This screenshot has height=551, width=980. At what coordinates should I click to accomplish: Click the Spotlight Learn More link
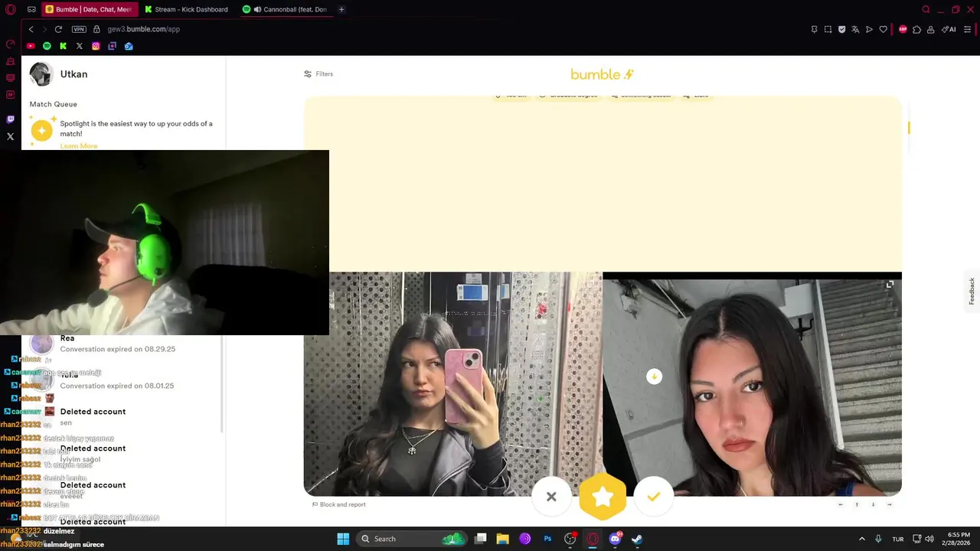point(79,145)
